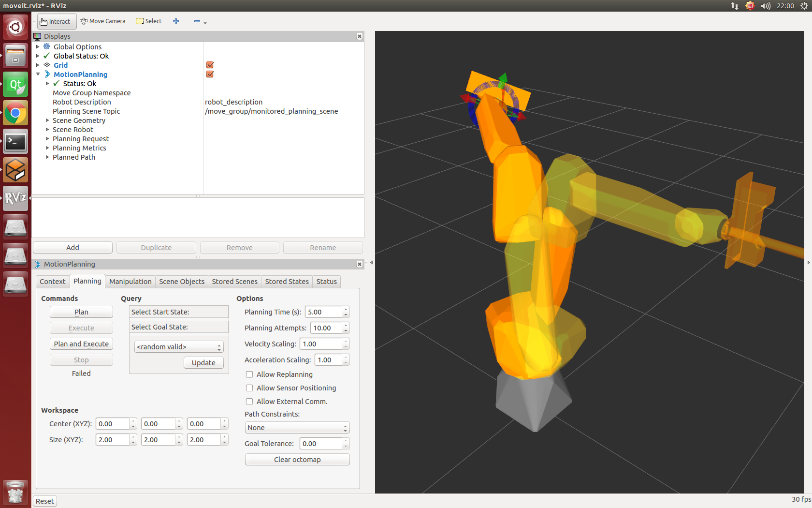Toggle the Grid display checkbox

tap(210, 65)
